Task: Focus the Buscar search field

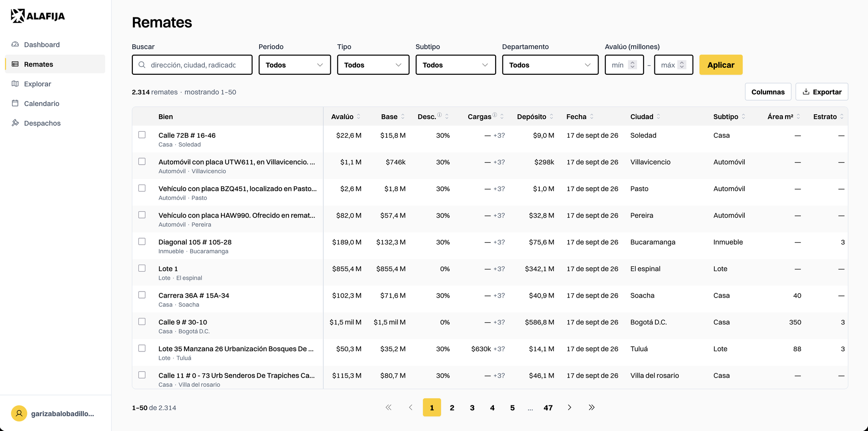Action: pyautogui.click(x=192, y=65)
